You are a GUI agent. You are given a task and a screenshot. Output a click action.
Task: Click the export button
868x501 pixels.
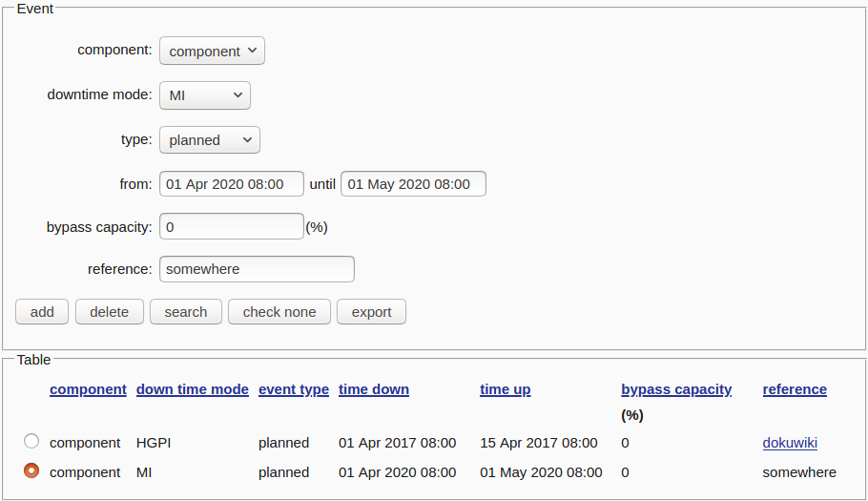coord(371,312)
